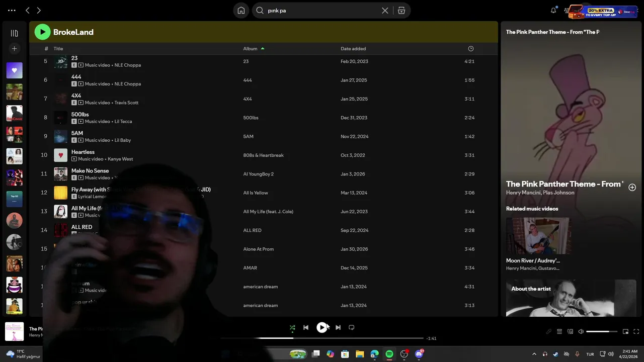This screenshot has width=644, height=362.
Task: Seek on the track progress bar
Action: coord(322,338)
